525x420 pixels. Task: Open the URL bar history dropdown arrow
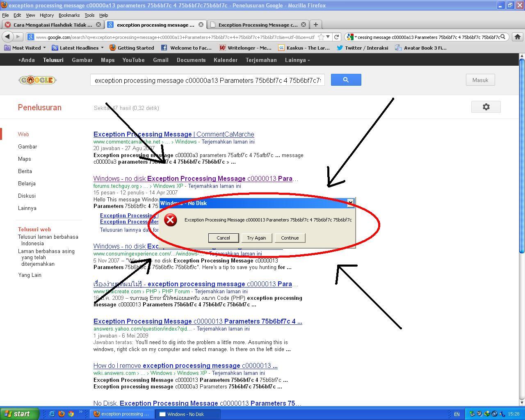pos(328,37)
